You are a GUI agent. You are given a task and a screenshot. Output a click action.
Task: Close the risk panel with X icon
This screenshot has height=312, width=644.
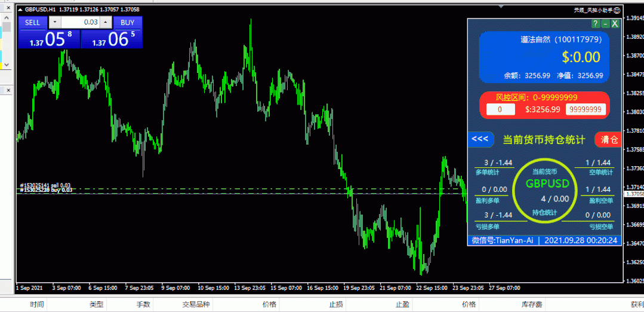coord(615,23)
